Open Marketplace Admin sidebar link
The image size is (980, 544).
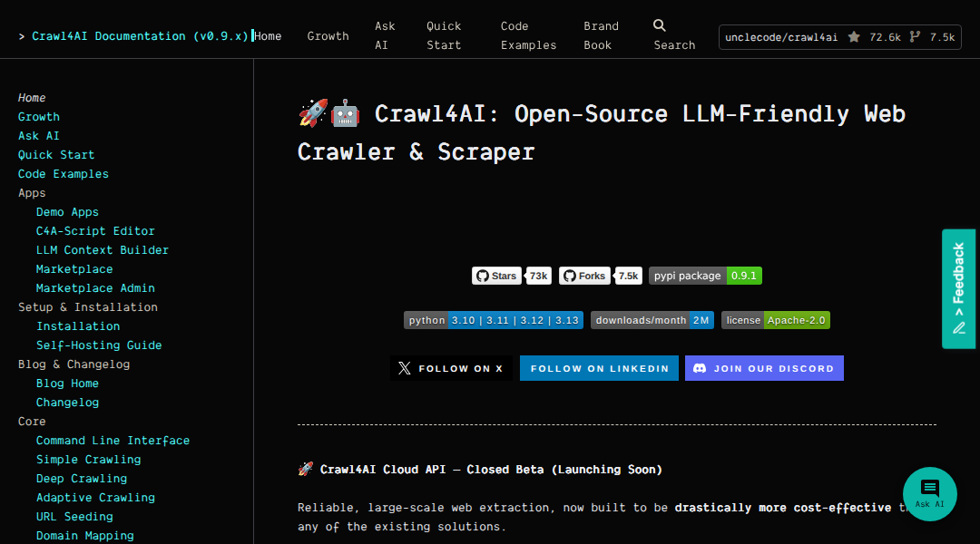tap(95, 288)
